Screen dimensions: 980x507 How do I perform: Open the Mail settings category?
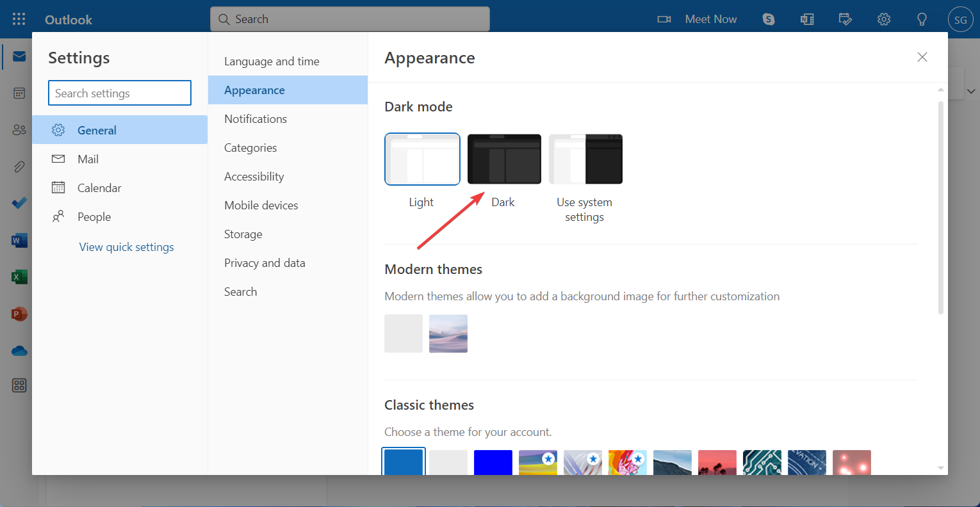[120, 159]
